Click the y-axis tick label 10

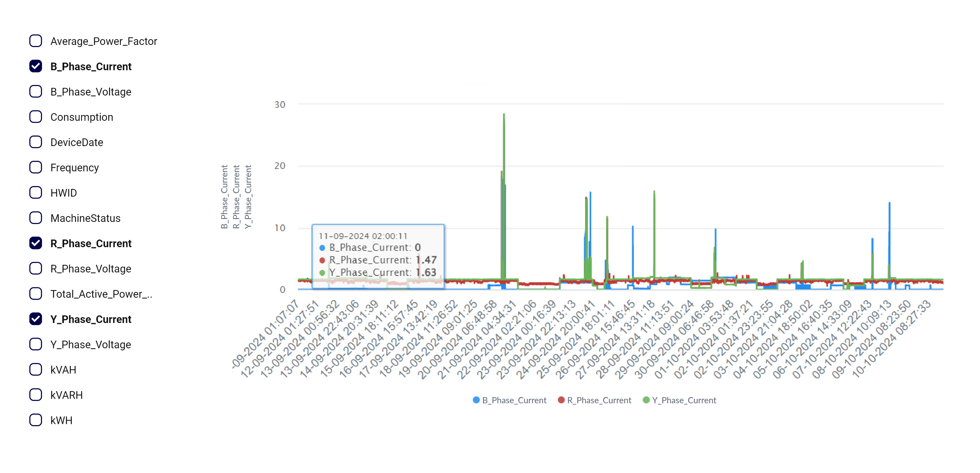(x=280, y=228)
